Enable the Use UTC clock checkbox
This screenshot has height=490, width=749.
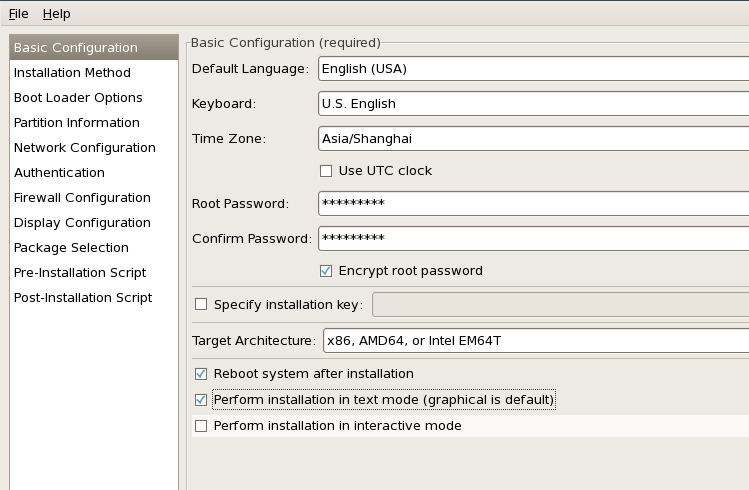326,171
